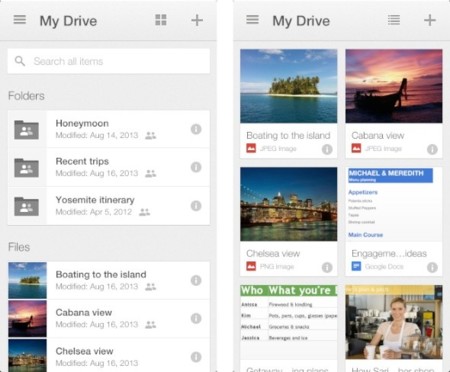Open info for the Recent trips folder
Image resolution: width=450 pixels, height=372 pixels.
[196, 167]
